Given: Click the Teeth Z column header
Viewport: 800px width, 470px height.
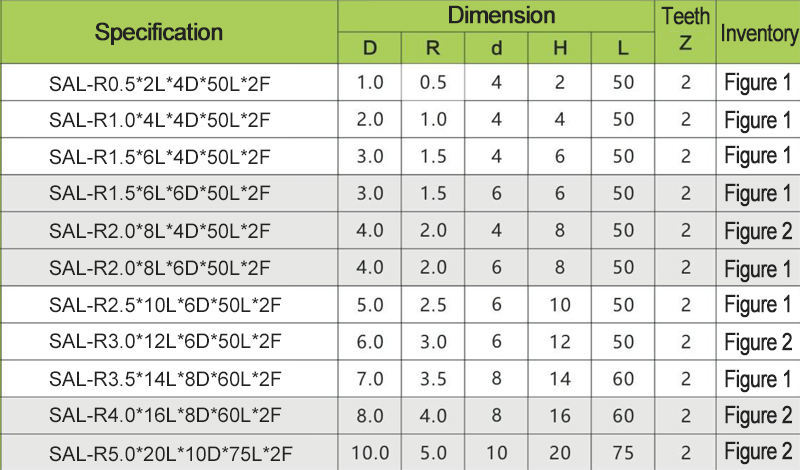Looking at the screenshot, I should click(x=686, y=30).
